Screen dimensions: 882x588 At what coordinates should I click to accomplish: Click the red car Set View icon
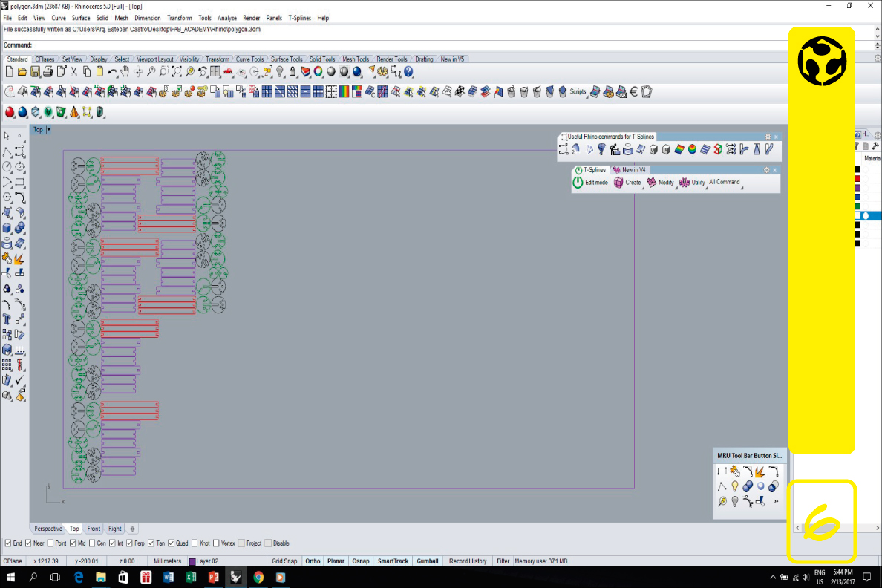[229, 72]
